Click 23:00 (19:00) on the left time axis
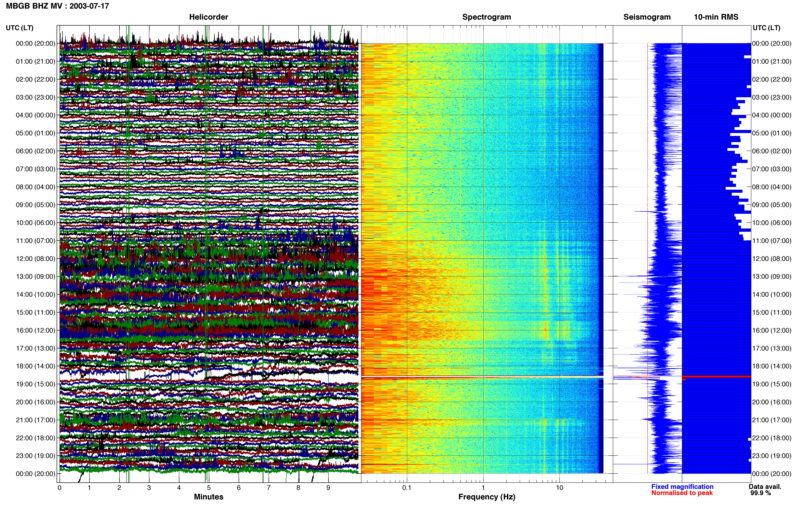The image size is (812, 508). [x=36, y=456]
